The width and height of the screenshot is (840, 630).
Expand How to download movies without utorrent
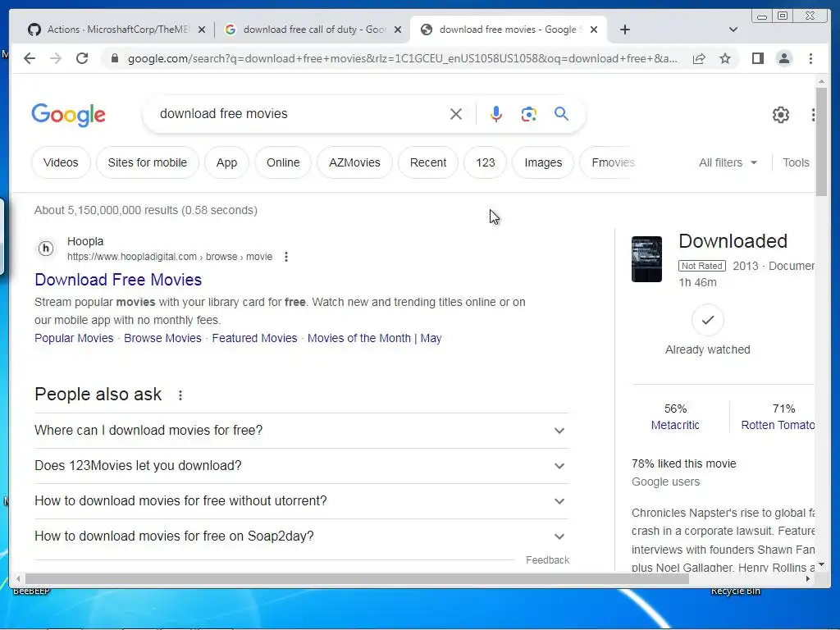tap(302, 501)
